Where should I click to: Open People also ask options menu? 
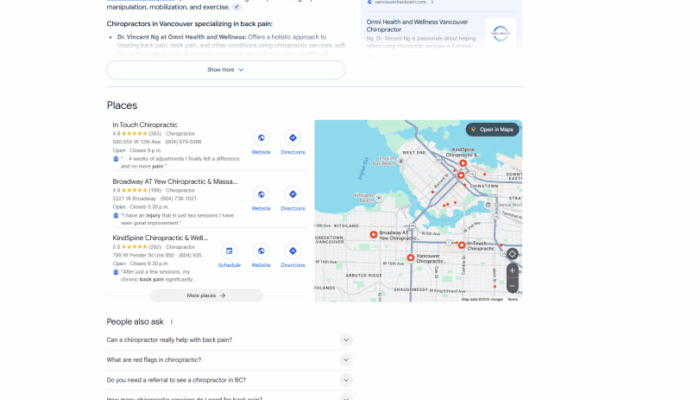pos(171,322)
